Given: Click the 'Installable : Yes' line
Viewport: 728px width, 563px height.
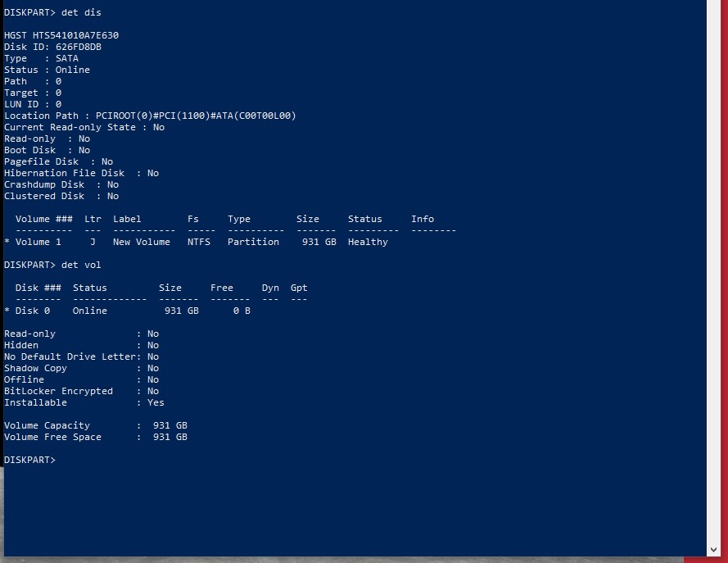Looking at the screenshot, I should coord(84,402).
